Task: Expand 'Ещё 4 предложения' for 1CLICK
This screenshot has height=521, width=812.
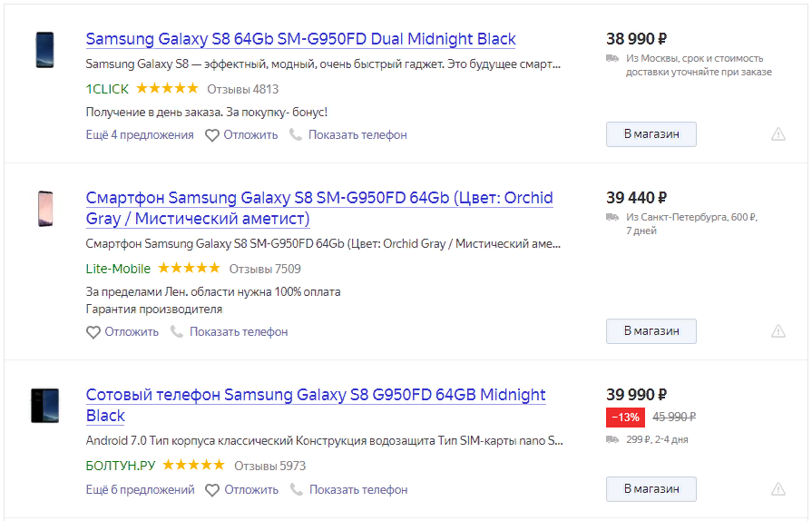Action: point(140,135)
